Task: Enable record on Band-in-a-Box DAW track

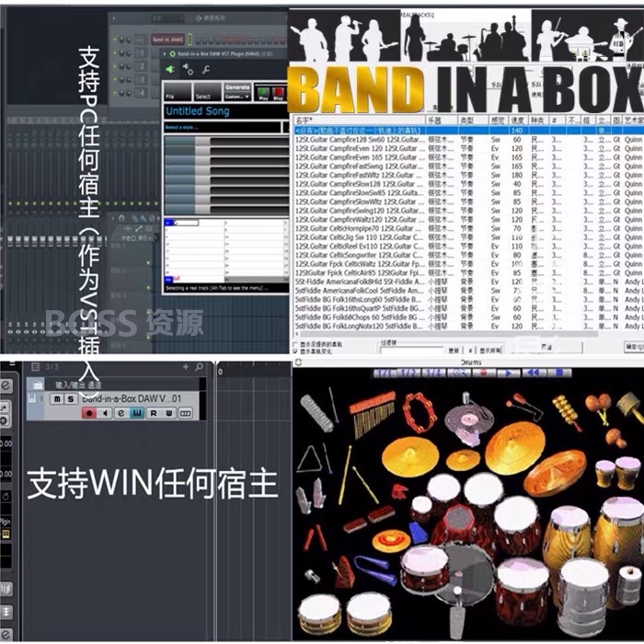Action: [89, 413]
